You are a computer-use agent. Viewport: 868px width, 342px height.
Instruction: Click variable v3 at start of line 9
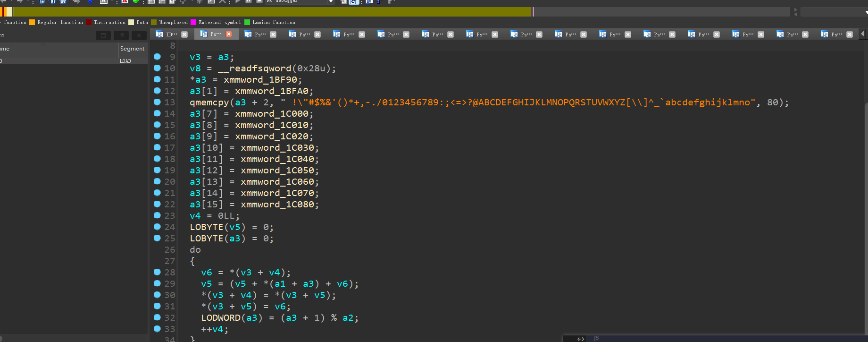click(195, 57)
